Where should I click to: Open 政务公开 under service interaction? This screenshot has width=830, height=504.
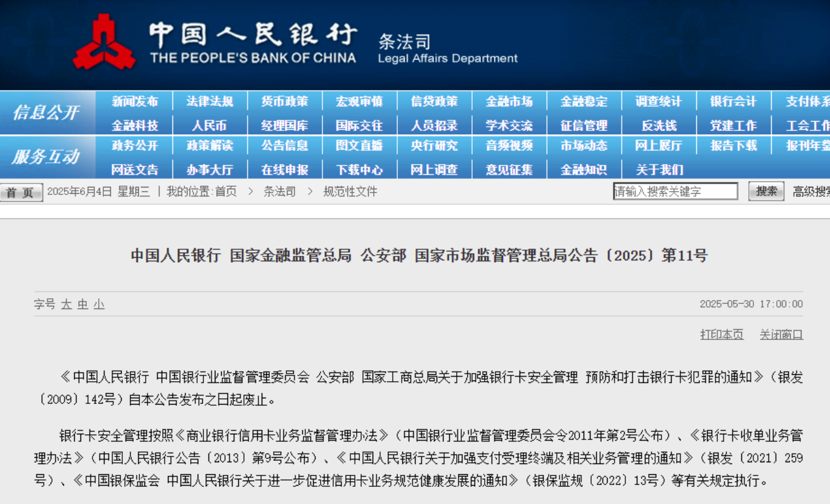click(134, 146)
